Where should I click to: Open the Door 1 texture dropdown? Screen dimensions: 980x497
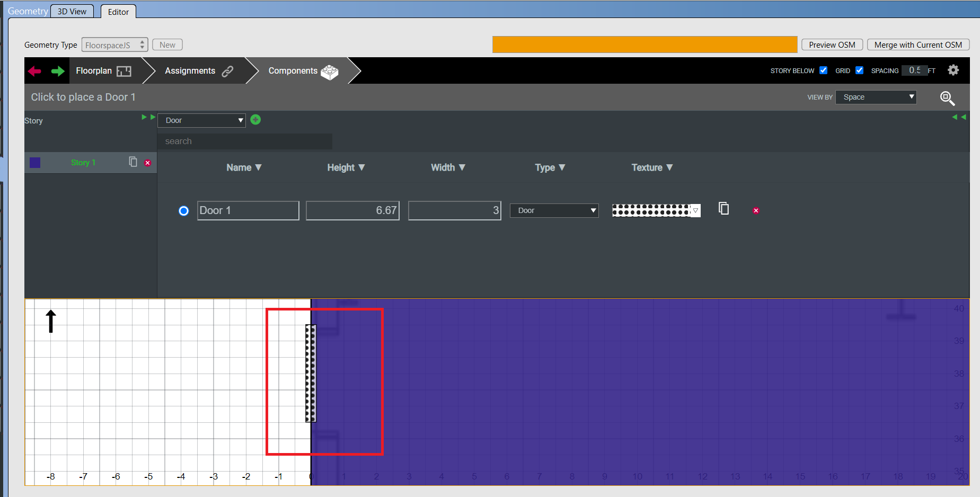click(656, 210)
